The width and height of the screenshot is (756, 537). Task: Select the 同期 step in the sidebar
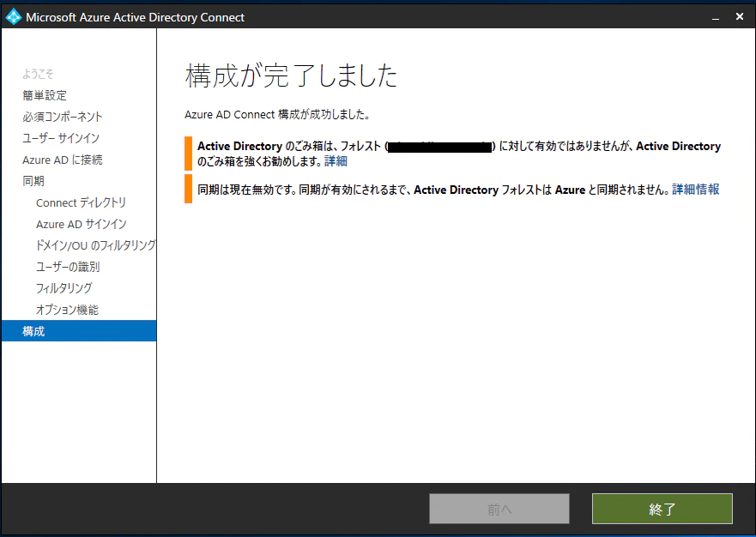coord(33,181)
